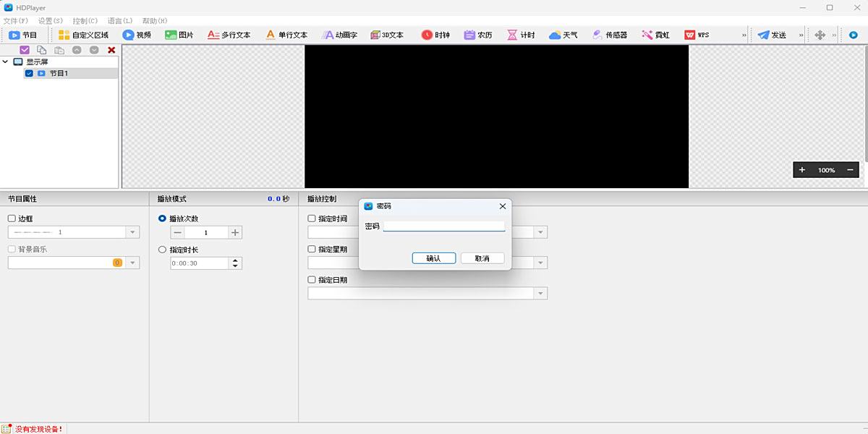
Task: Increase zoom with the plus button
Action: [801, 169]
